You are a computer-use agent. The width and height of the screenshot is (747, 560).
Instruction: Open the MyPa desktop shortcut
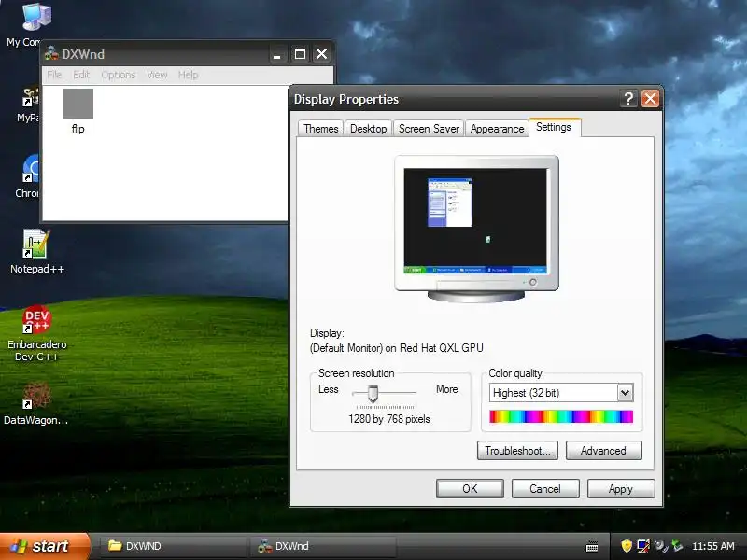[x=31, y=97]
